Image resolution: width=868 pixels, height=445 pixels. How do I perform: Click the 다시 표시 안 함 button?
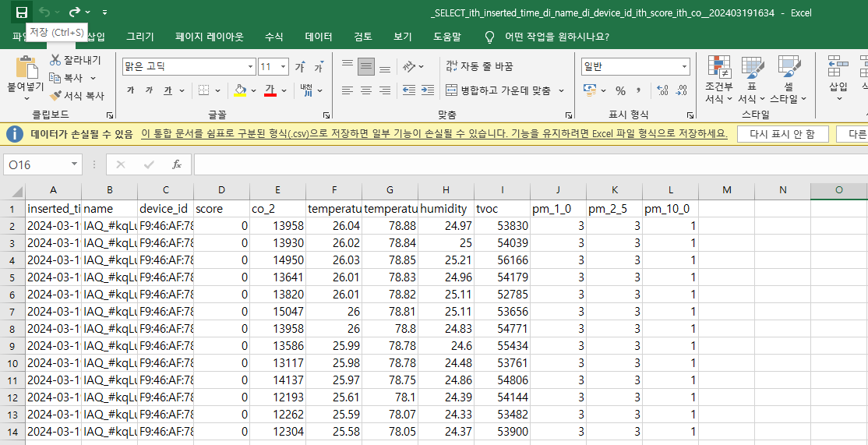click(x=782, y=134)
